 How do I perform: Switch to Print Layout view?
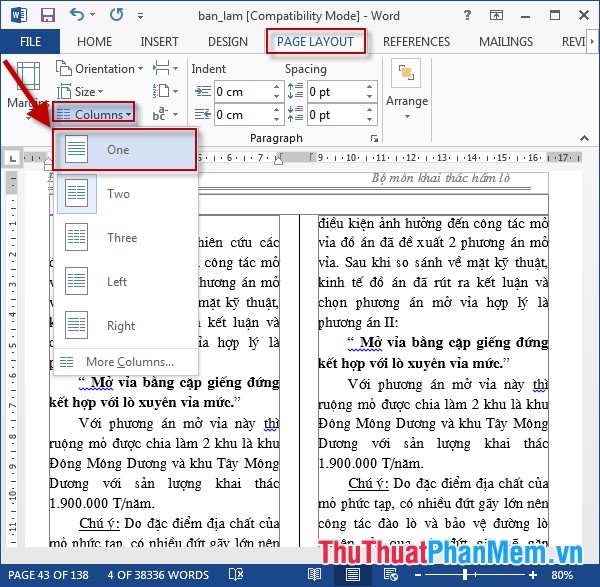[x=352, y=574]
